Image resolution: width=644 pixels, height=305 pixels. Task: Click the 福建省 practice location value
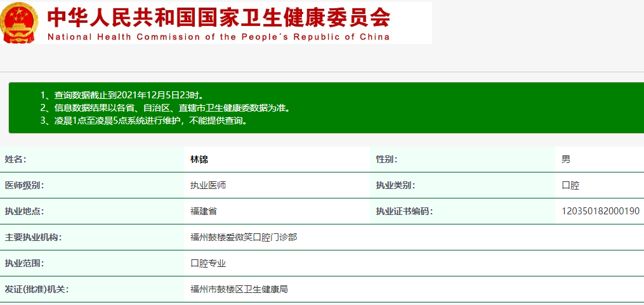[x=204, y=211]
